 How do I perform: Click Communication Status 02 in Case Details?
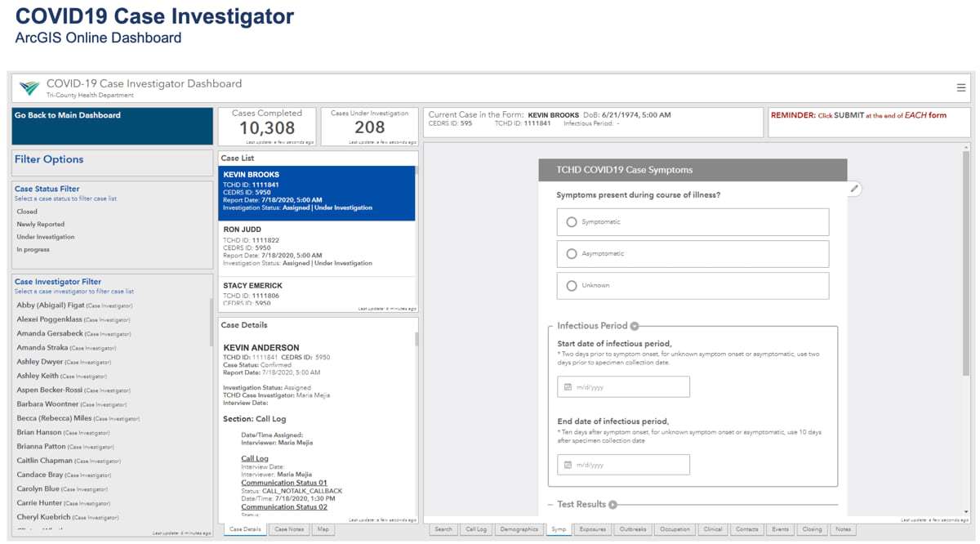[x=284, y=507]
